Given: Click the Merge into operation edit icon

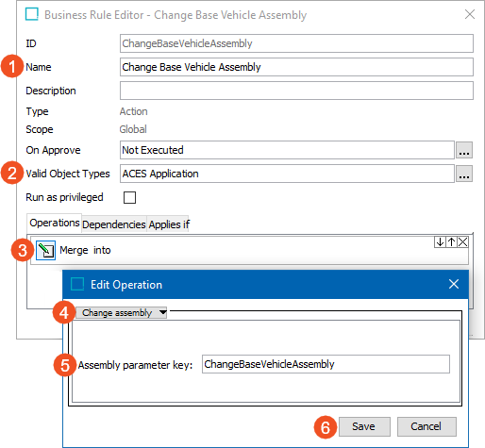Looking at the screenshot, I should 45,250.
